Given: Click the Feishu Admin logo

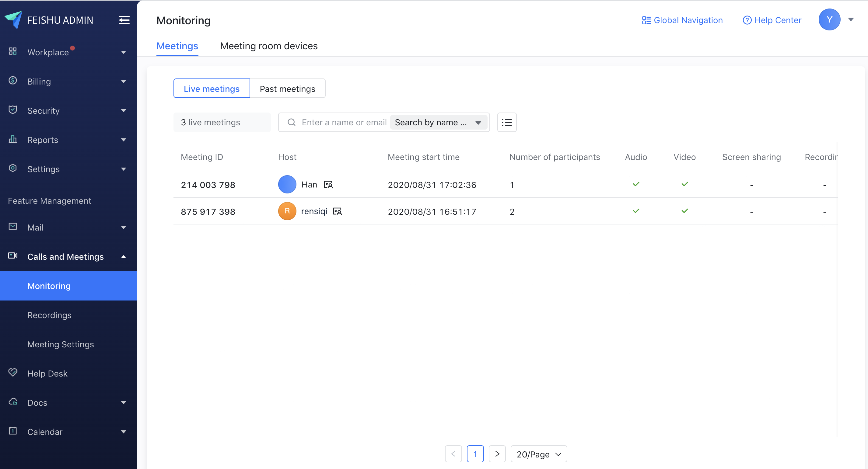Looking at the screenshot, I should [13, 19].
